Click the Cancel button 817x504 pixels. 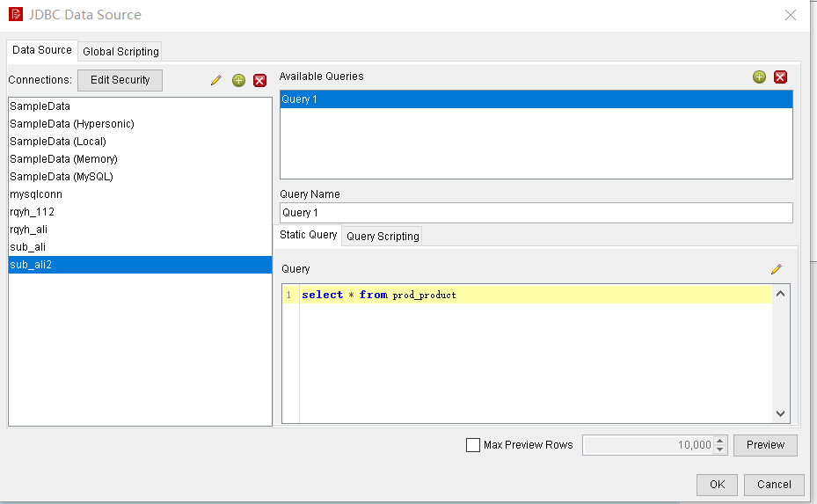click(x=774, y=485)
